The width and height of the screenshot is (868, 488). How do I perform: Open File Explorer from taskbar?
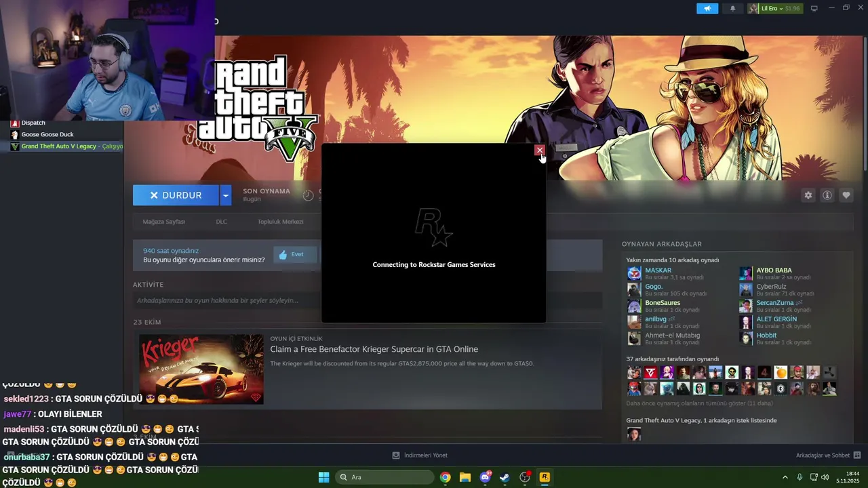pyautogui.click(x=465, y=477)
